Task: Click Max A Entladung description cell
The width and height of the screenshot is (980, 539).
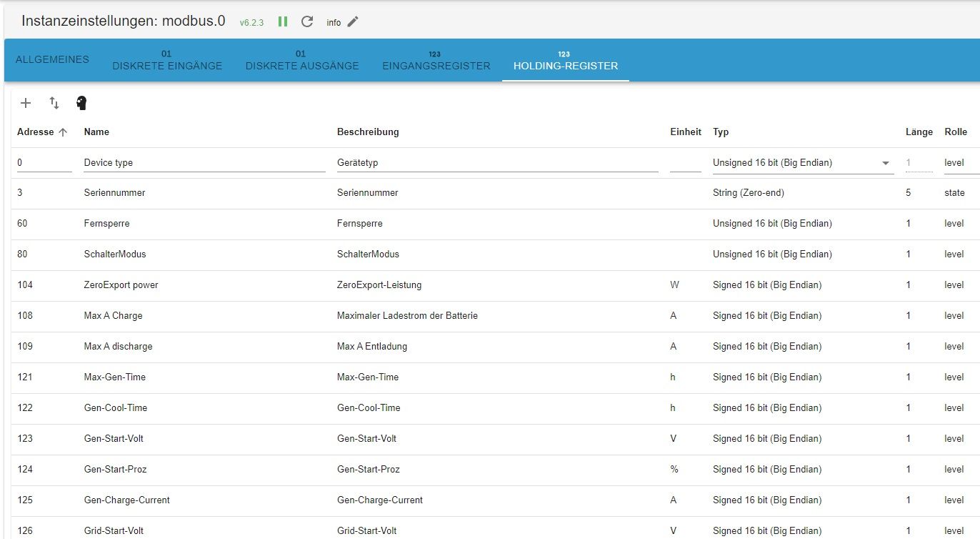Action: click(x=372, y=347)
